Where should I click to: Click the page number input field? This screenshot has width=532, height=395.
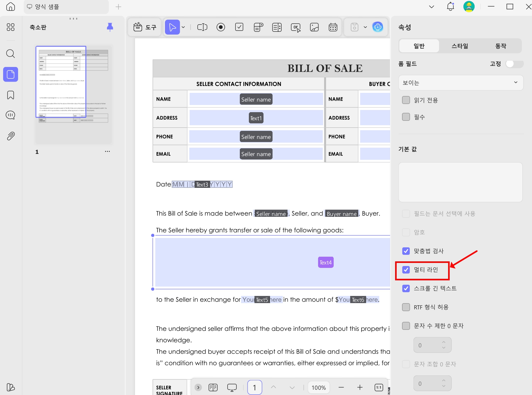[x=255, y=388]
